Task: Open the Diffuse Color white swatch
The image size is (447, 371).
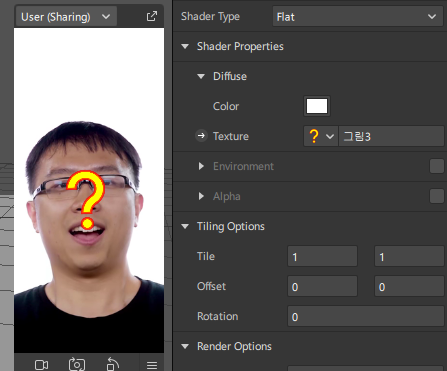Action: [317, 106]
